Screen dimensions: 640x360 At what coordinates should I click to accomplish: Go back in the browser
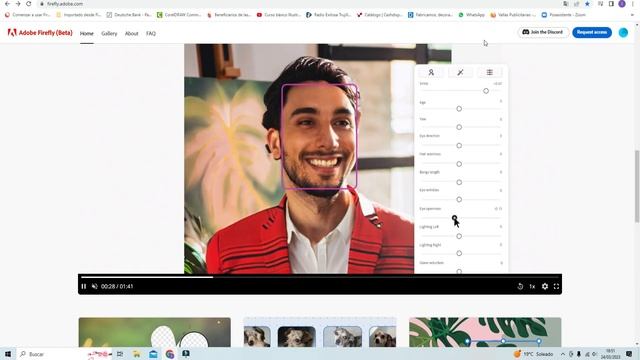(7, 4)
